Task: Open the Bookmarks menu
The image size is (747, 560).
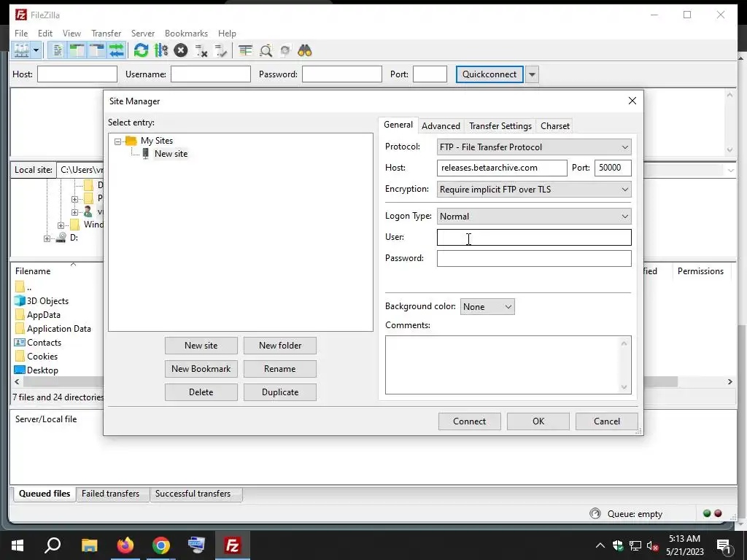Action: 186,34
